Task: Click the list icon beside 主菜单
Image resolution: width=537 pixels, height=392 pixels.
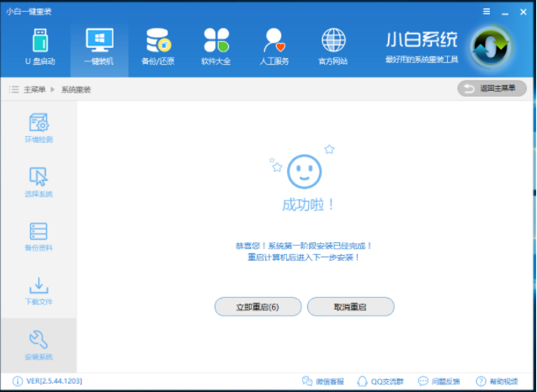Action: coord(13,90)
